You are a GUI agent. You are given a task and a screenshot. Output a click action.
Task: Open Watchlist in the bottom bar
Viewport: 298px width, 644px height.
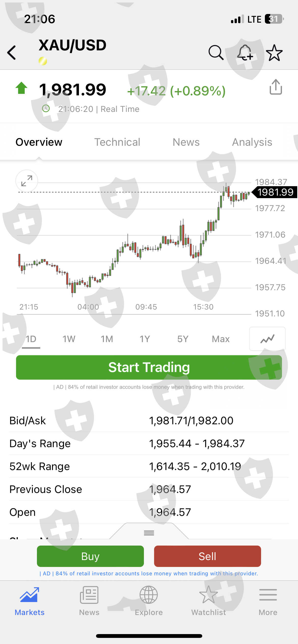(209, 601)
